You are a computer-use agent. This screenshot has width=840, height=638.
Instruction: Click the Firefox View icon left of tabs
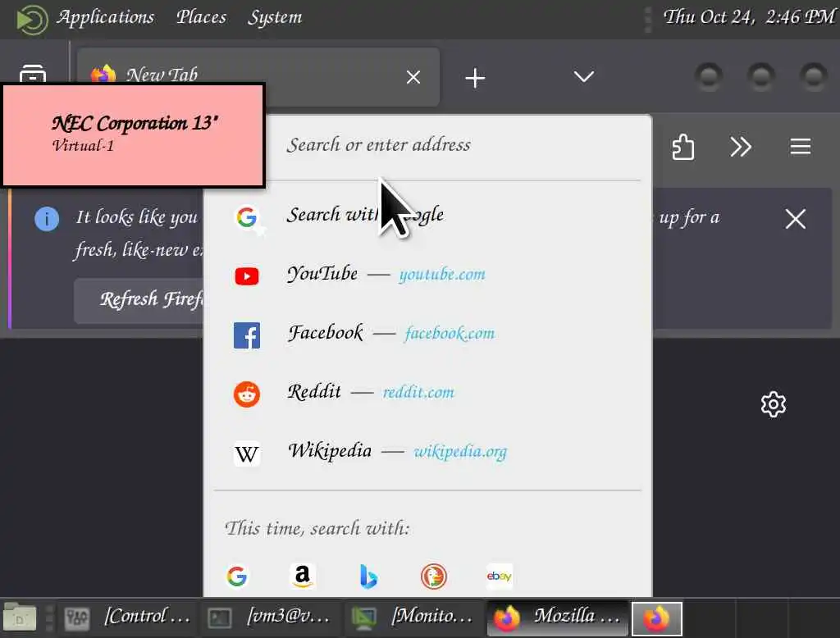tap(33, 74)
